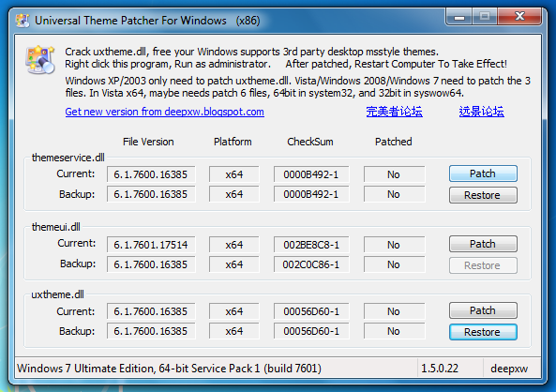The width and height of the screenshot is (556, 392).
Task: Click uxtheme.dll current platform x64 field
Action: click(x=234, y=311)
